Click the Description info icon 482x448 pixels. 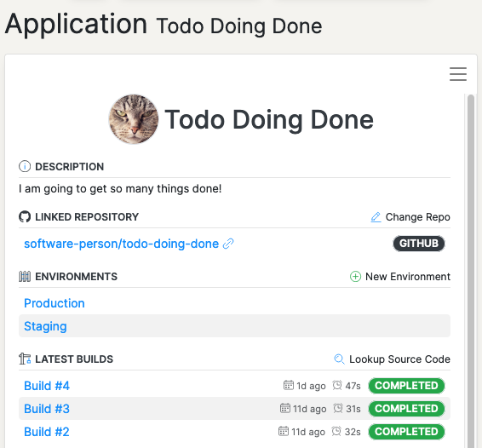point(25,166)
